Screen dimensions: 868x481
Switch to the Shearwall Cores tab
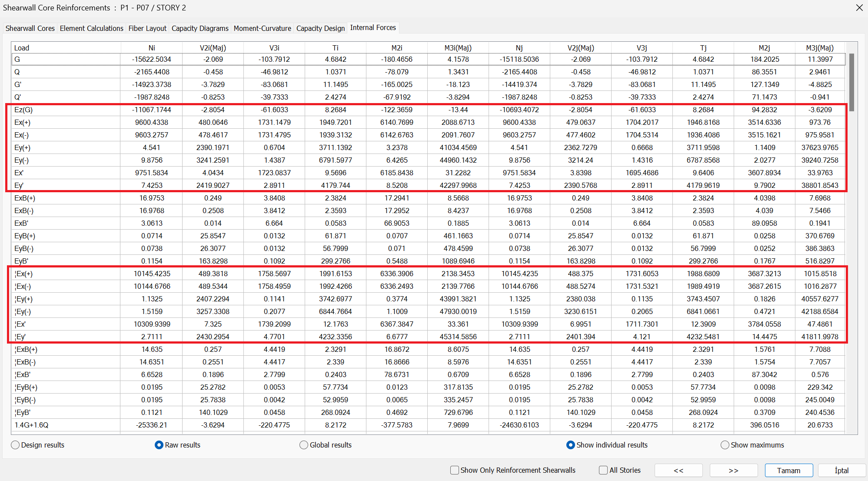click(30, 28)
